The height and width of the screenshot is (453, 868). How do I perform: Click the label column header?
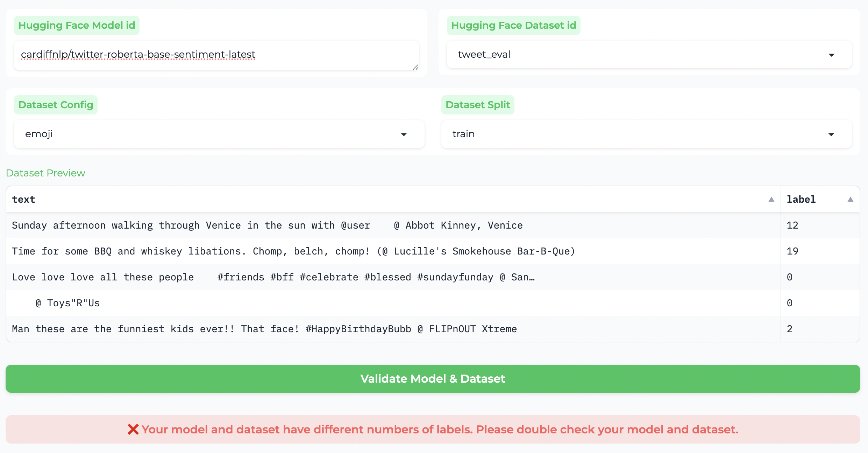[x=820, y=199]
